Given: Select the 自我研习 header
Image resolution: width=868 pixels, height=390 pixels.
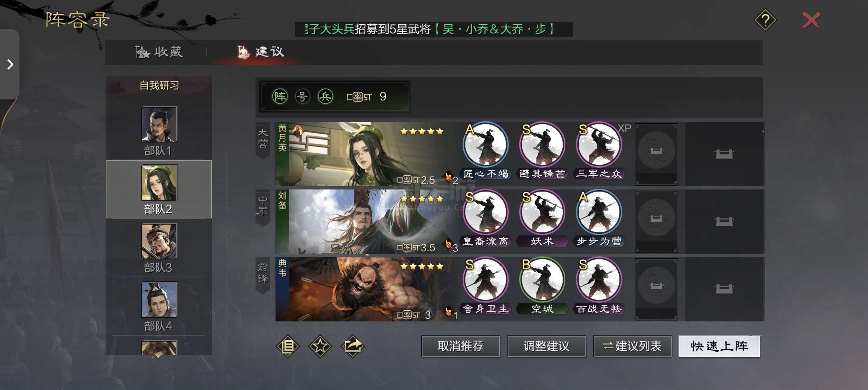Looking at the screenshot, I should (159, 85).
